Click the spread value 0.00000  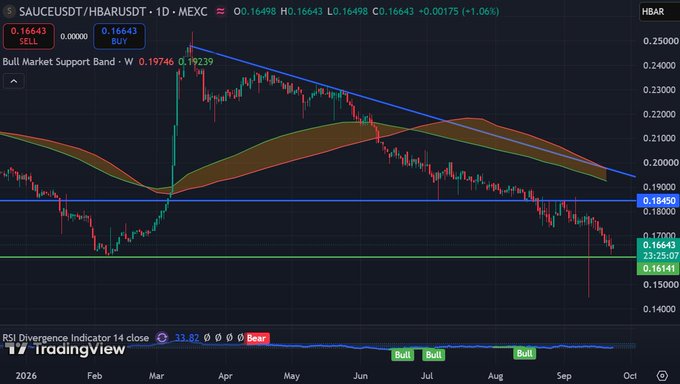pyautogui.click(x=74, y=36)
